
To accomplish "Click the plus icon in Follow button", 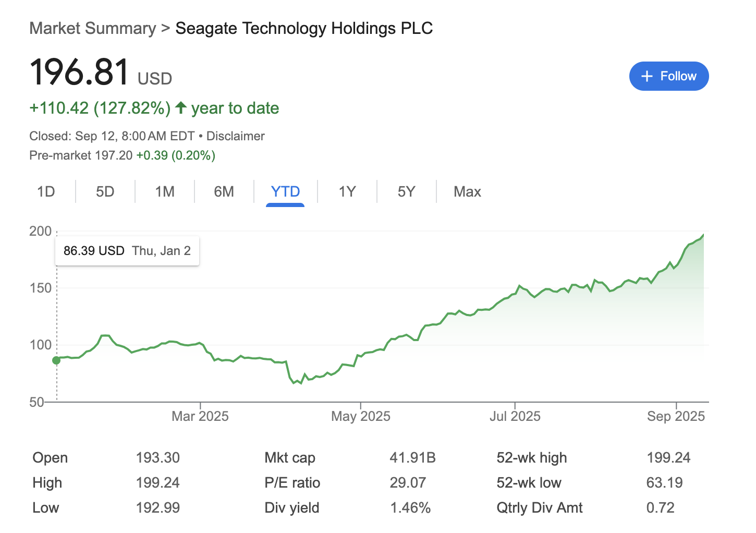I will tap(647, 76).
